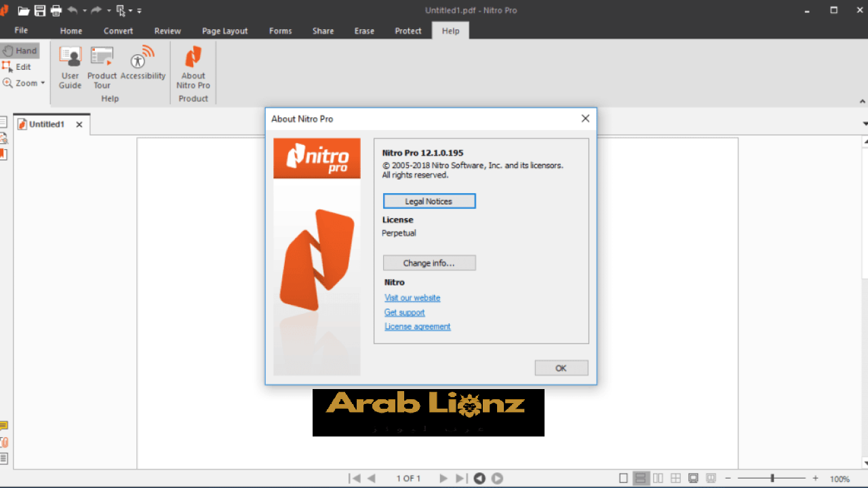Screen dimensions: 868x488
Task: Select the Hand tool
Action: [20, 51]
